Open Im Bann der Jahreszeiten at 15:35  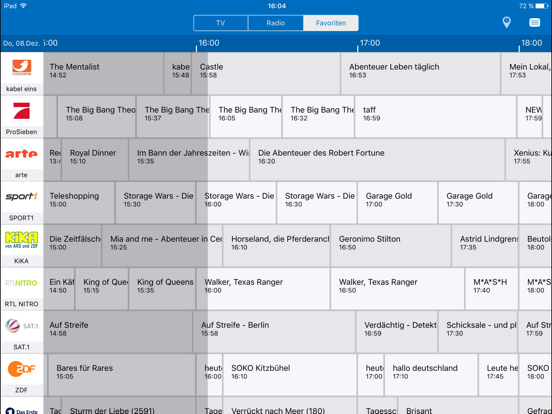point(189,159)
